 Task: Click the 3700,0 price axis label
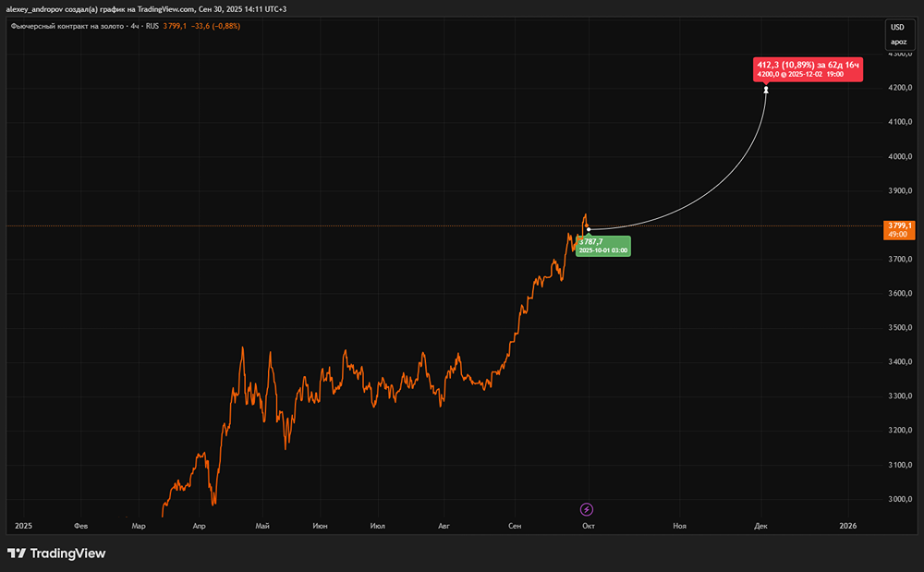tap(900, 259)
